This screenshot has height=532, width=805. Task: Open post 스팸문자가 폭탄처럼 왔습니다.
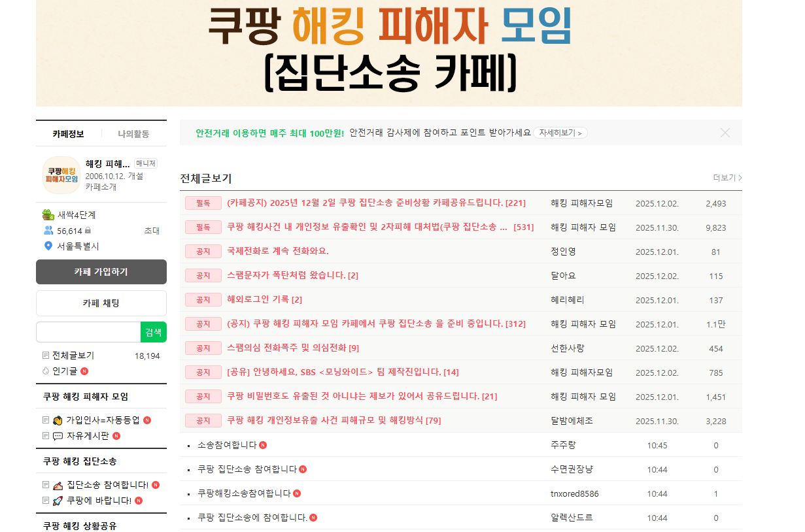(x=286, y=275)
